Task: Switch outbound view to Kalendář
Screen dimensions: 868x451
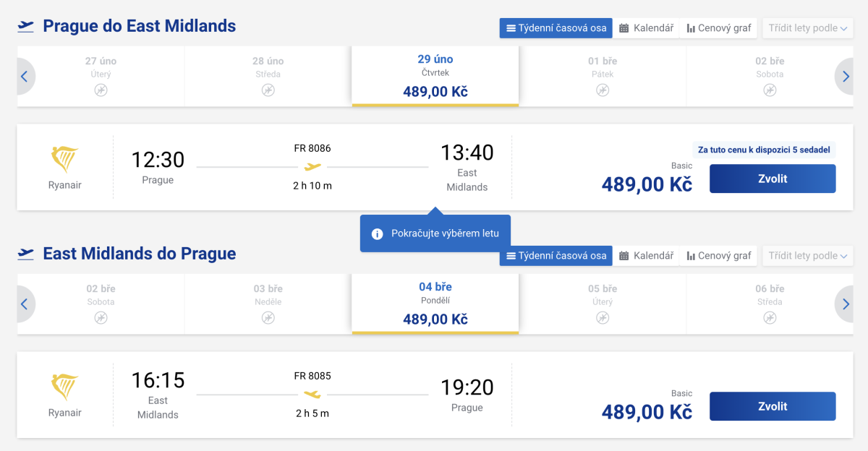Action: point(646,28)
